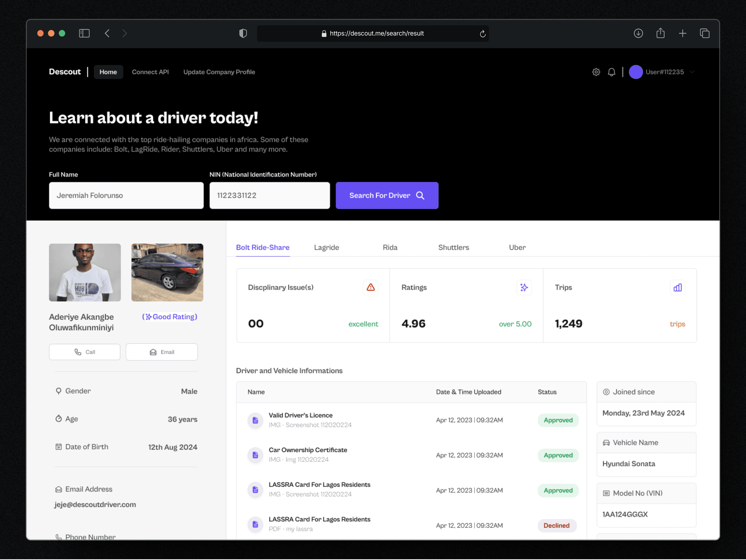Reload the page using the refresh icon
Viewport: 746px width, 560px height.
(483, 33)
